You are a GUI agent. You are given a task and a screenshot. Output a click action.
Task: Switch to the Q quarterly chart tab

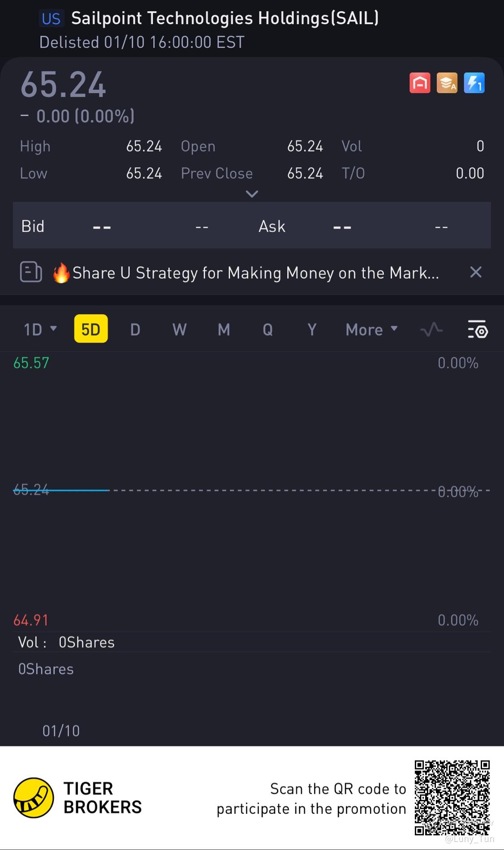coord(267,330)
